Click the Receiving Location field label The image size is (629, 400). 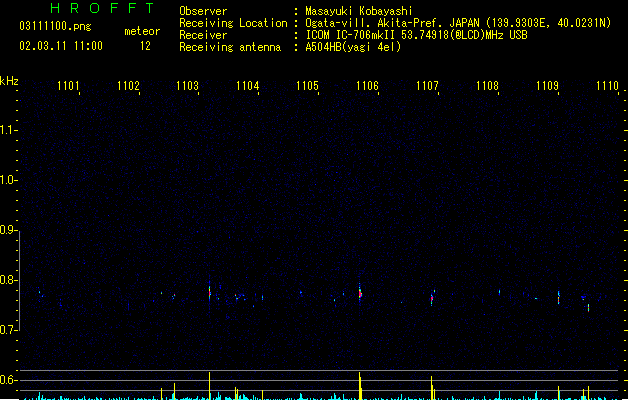pyautogui.click(x=233, y=23)
